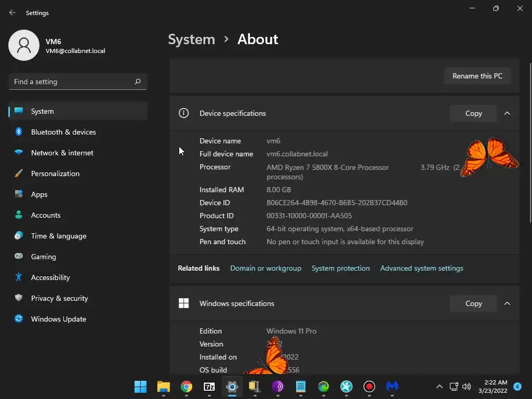Image resolution: width=532 pixels, height=399 pixels.
Task: Show hidden system tray icons
Action: (440, 387)
